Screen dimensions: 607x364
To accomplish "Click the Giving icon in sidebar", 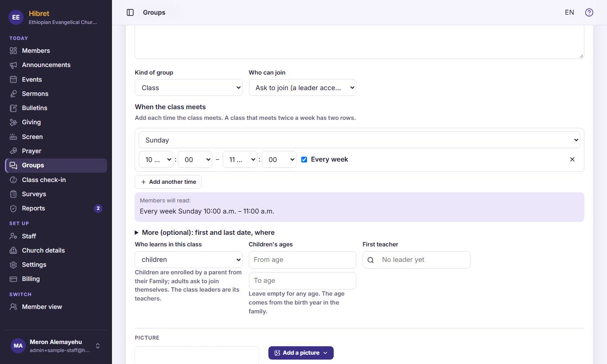I will click(x=13, y=122).
